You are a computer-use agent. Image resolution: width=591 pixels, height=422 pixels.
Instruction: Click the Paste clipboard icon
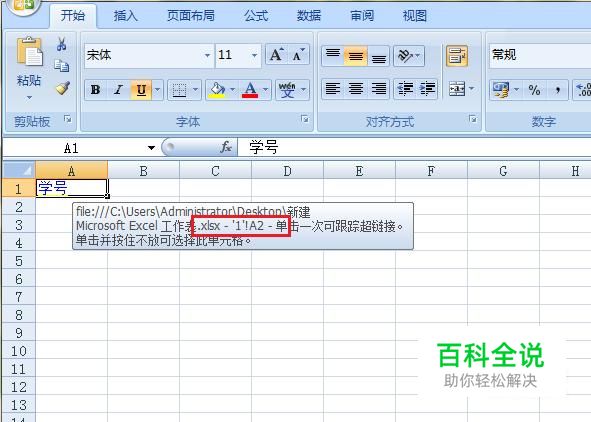pyautogui.click(x=29, y=52)
